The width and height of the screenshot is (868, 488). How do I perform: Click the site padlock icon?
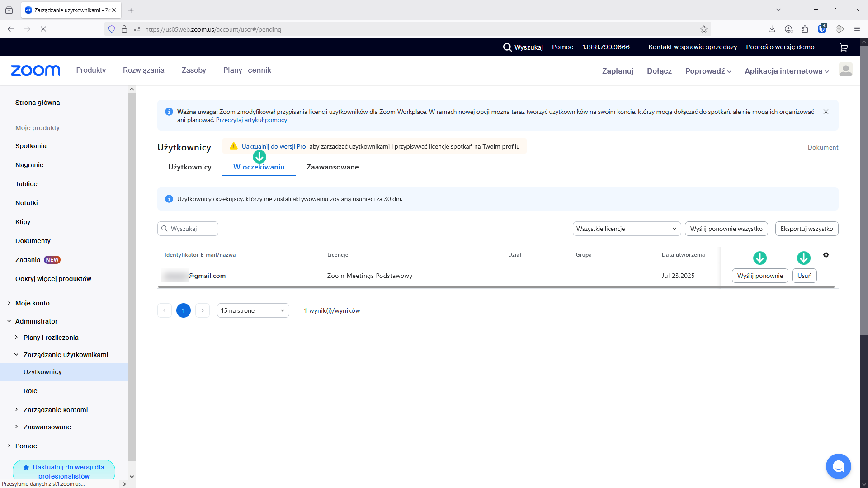[124, 29]
